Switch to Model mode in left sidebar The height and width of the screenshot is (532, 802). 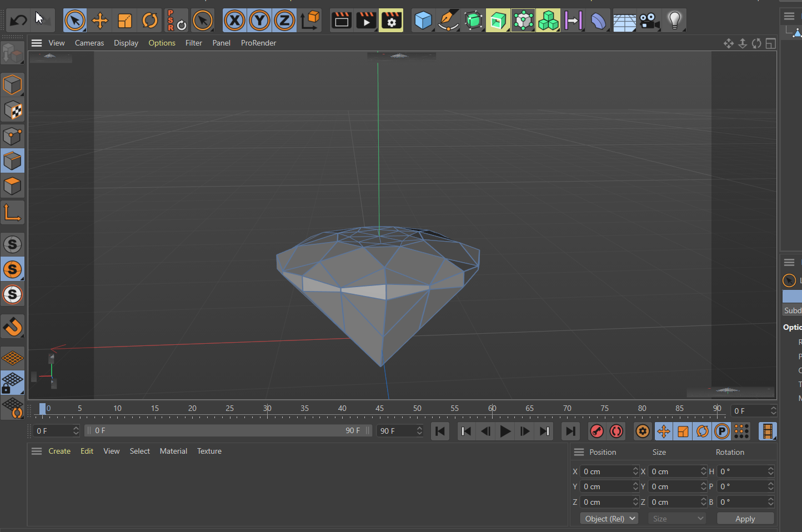(x=12, y=85)
